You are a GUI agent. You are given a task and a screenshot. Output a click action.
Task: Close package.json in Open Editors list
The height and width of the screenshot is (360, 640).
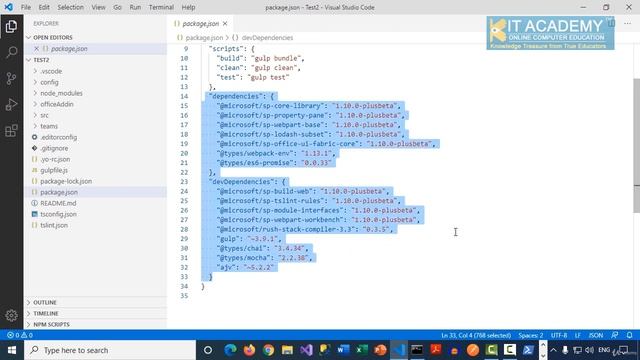36,49
